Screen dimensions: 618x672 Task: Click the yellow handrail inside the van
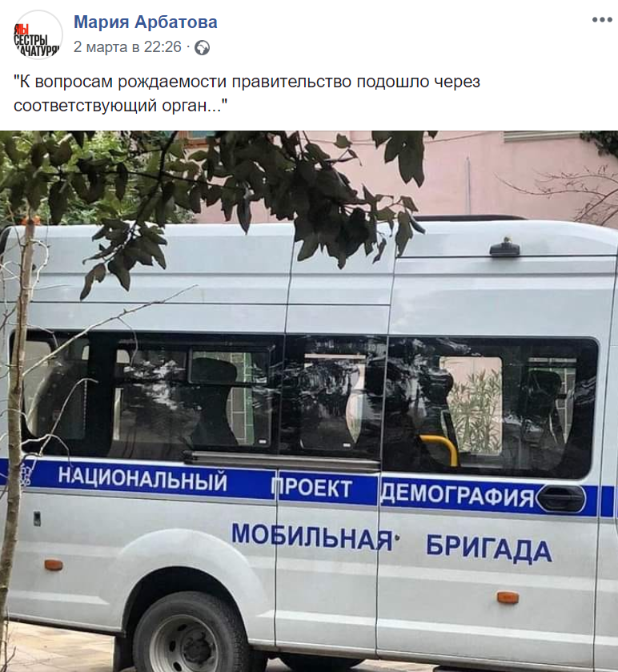(x=440, y=449)
